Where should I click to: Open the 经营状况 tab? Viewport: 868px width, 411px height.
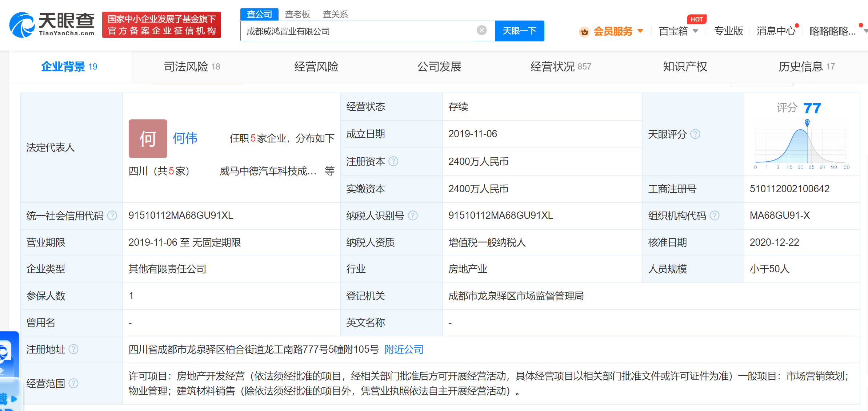[561, 67]
